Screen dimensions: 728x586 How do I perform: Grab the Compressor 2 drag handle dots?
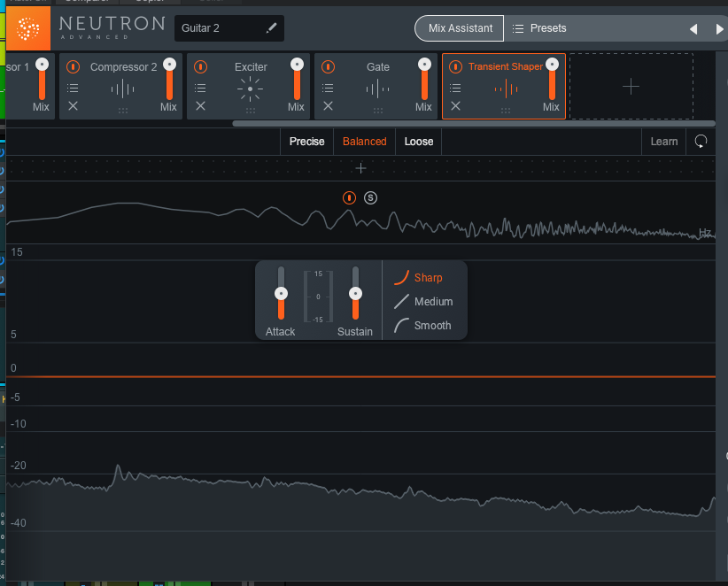122,111
